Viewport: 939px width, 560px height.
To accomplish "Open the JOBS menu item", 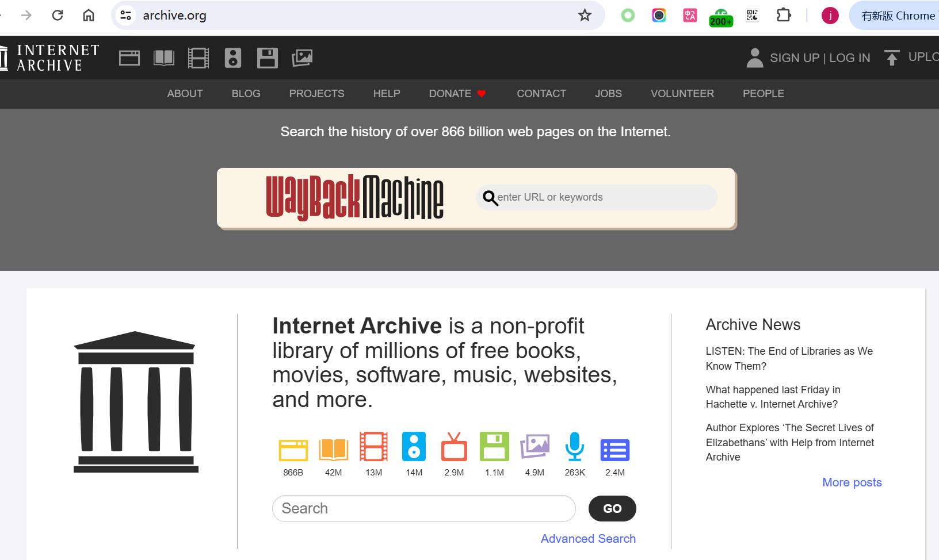I will pyautogui.click(x=608, y=94).
